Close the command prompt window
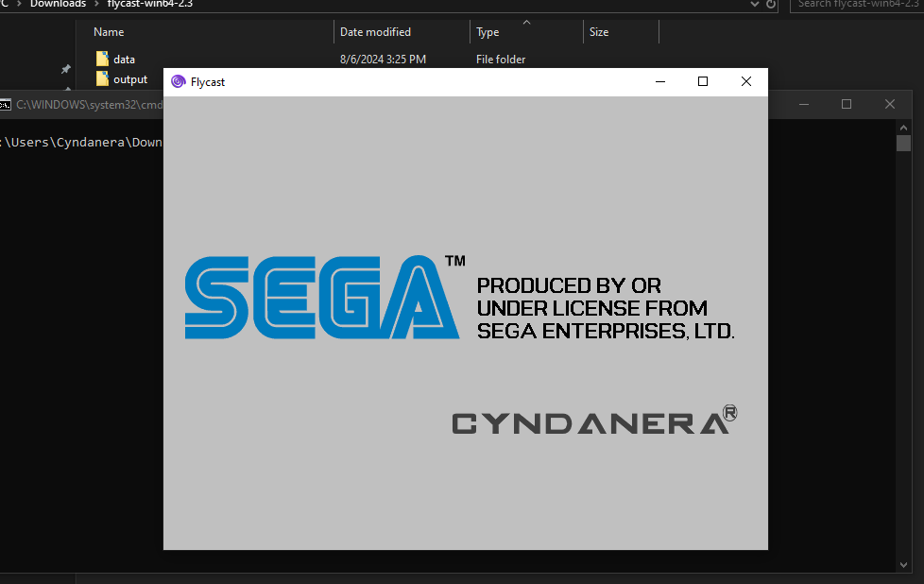This screenshot has width=924, height=584. pyautogui.click(x=890, y=104)
